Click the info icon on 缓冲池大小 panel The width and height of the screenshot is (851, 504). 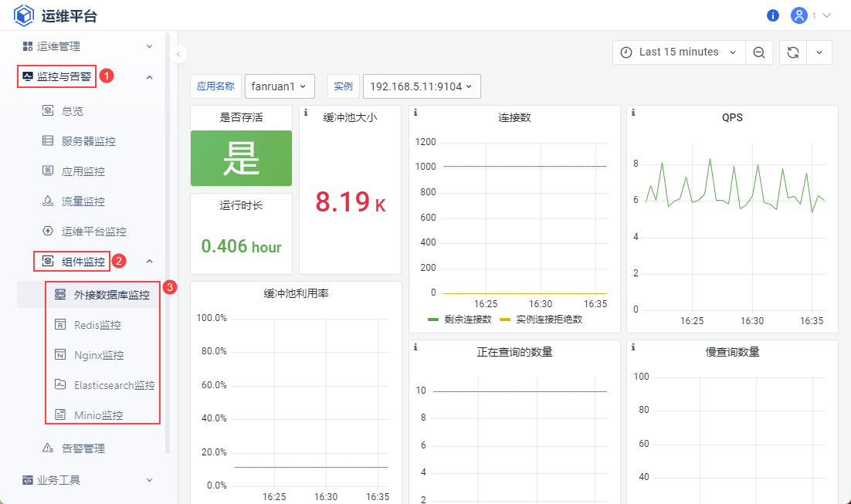click(306, 113)
